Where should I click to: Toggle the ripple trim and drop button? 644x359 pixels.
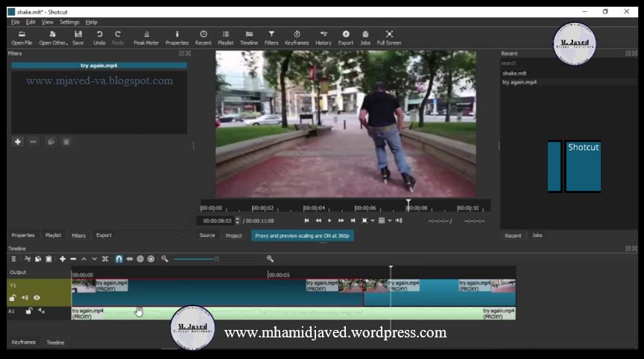(x=140, y=259)
